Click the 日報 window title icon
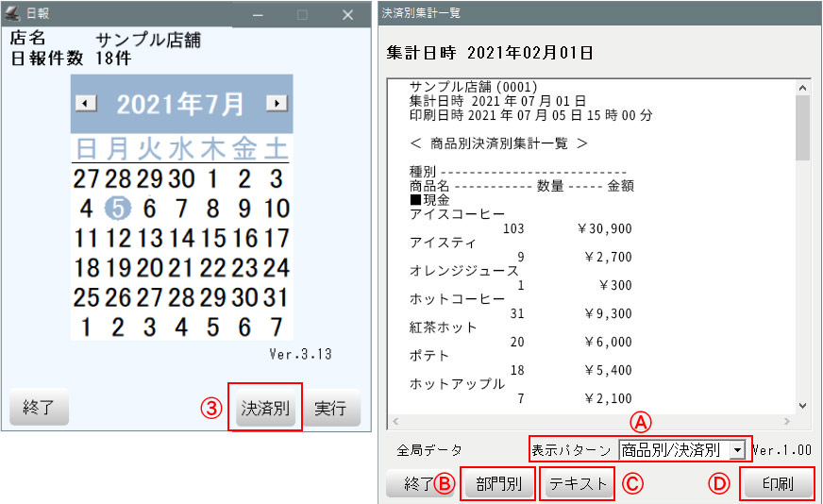 click(13, 15)
